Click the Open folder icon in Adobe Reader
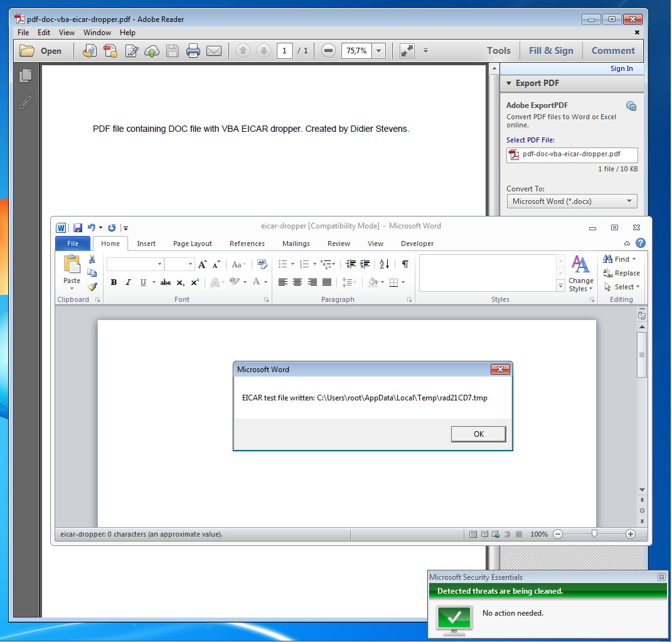Image resolution: width=672 pixels, height=642 pixels. 27,51
